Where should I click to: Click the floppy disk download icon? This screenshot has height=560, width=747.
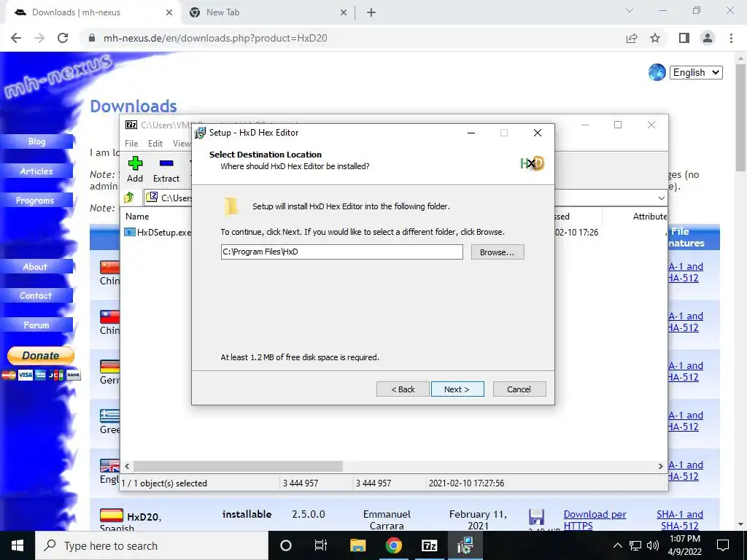click(x=536, y=517)
